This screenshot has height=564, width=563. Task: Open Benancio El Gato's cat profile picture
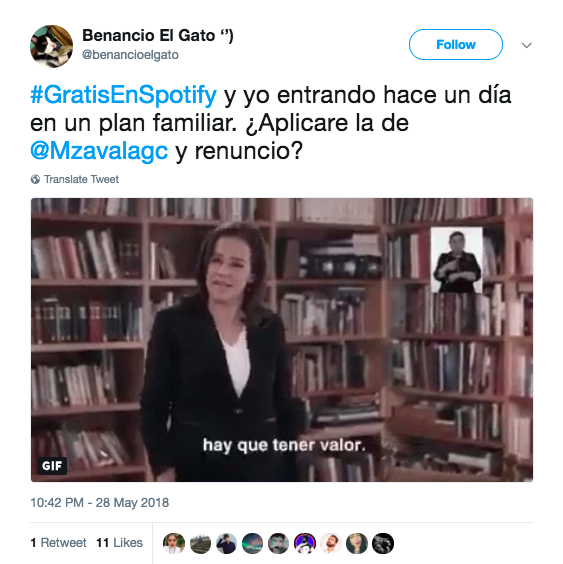[51, 46]
